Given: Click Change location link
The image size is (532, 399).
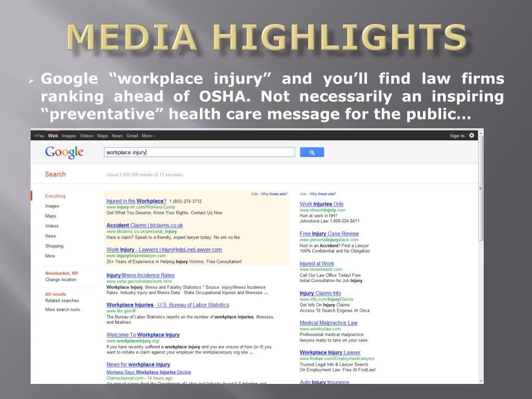Looking at the screenshot, I should tap(61, 280).
